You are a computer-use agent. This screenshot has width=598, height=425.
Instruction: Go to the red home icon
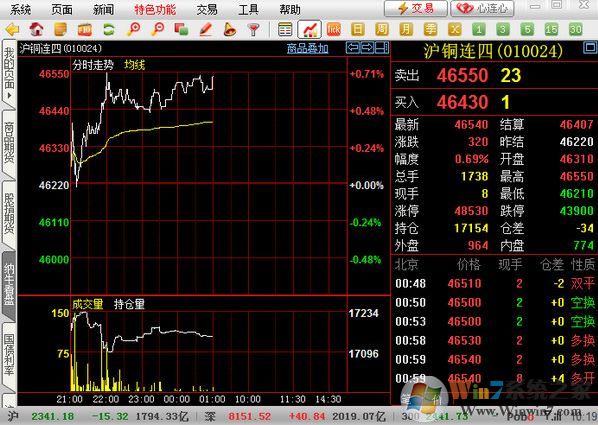[x=36, y=29]
